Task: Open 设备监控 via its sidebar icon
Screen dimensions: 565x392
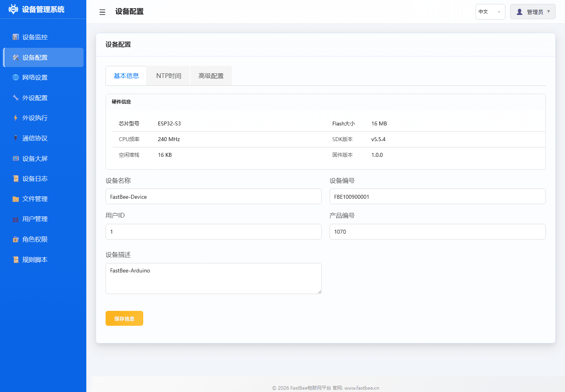Action: pyautogui.click(x=16, y=37)
